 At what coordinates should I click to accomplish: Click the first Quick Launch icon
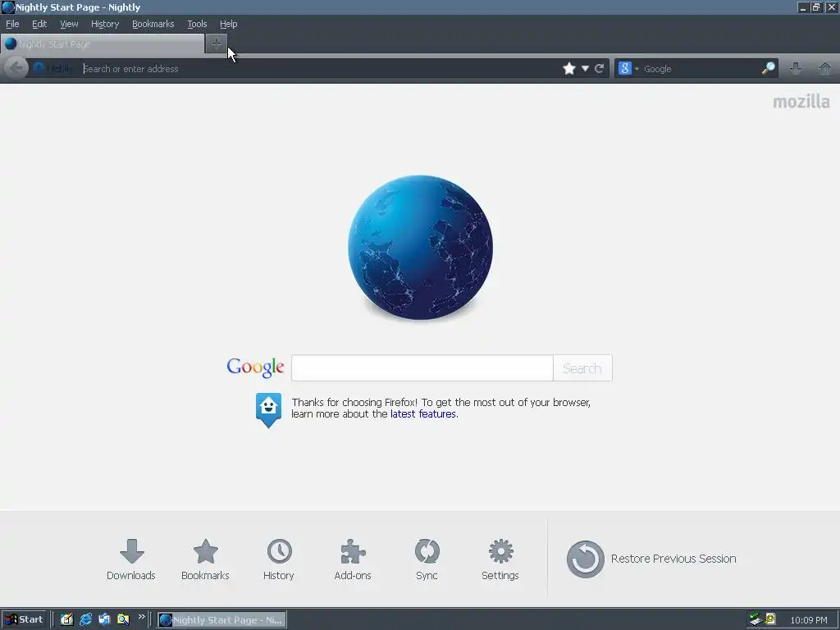coord(66,619)
